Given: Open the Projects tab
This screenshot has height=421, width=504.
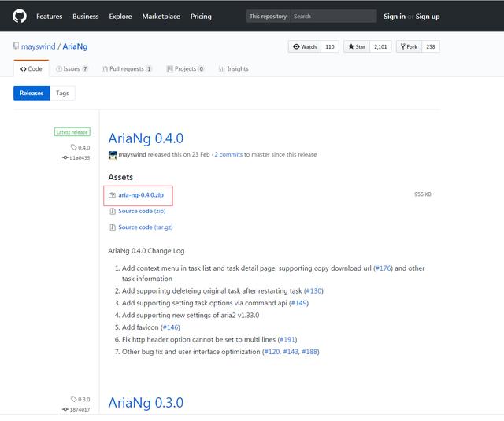Looking at the screenshot, I should [185, 69].
